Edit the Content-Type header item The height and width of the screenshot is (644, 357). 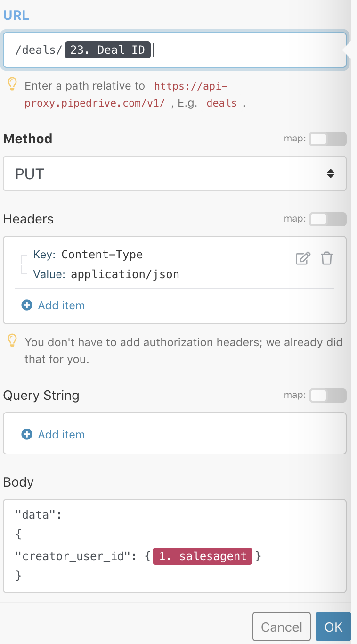point(303,258)
